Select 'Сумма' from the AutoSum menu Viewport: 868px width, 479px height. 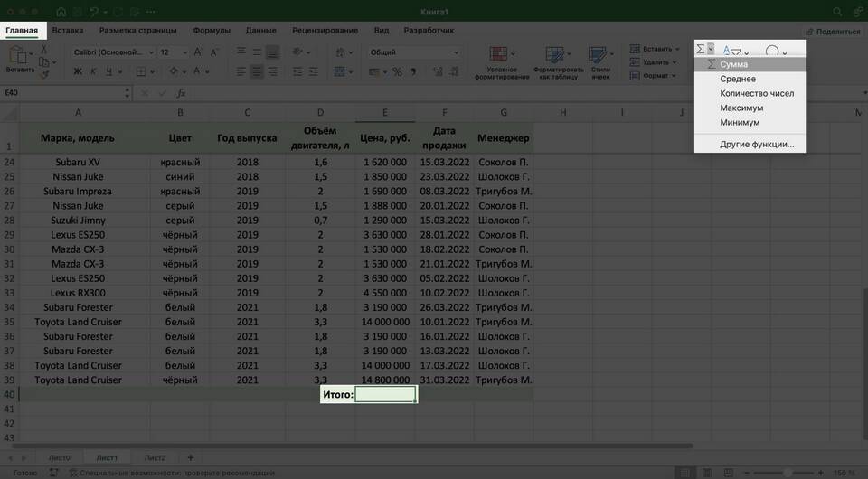click(733, 64)
